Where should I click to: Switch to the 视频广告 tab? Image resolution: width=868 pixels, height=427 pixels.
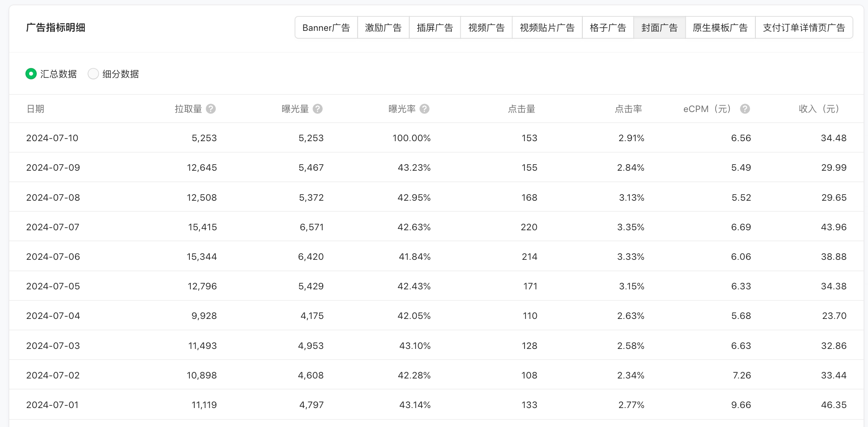coord(487,28)
